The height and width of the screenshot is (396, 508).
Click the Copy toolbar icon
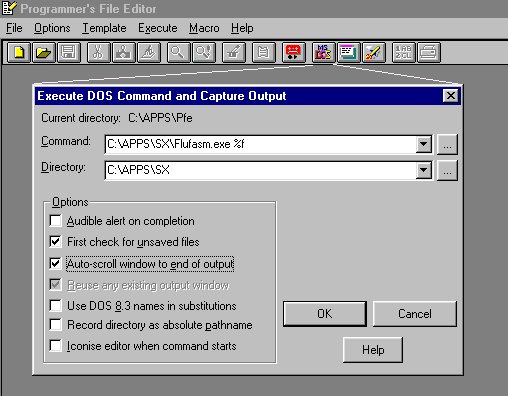tap(123, 52)
